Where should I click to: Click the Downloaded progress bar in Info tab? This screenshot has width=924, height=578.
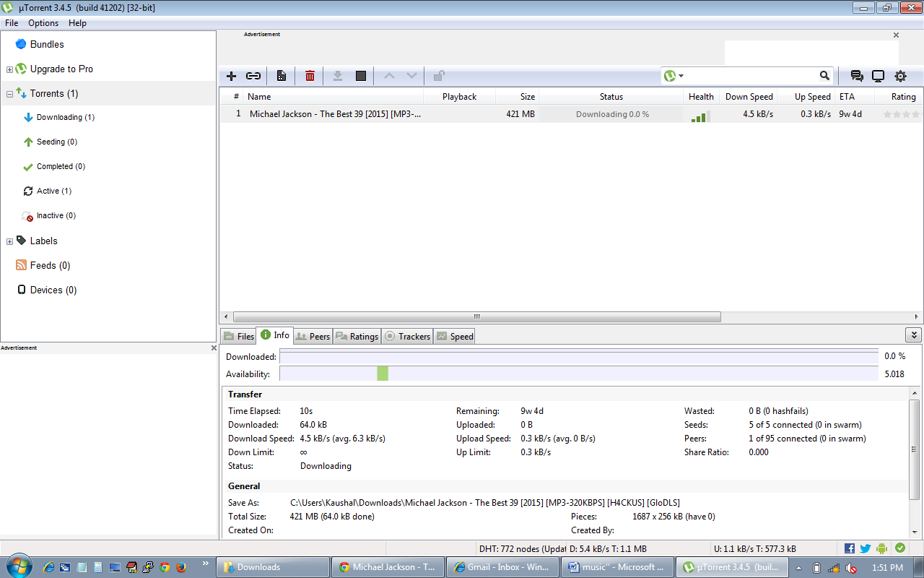(x=579, y=356)
